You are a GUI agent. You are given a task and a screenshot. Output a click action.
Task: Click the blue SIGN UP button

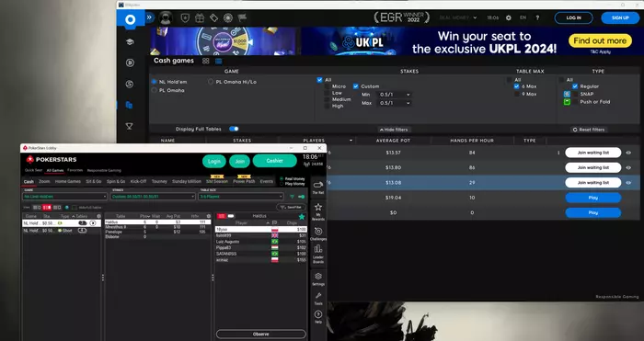tap(620, 18)
